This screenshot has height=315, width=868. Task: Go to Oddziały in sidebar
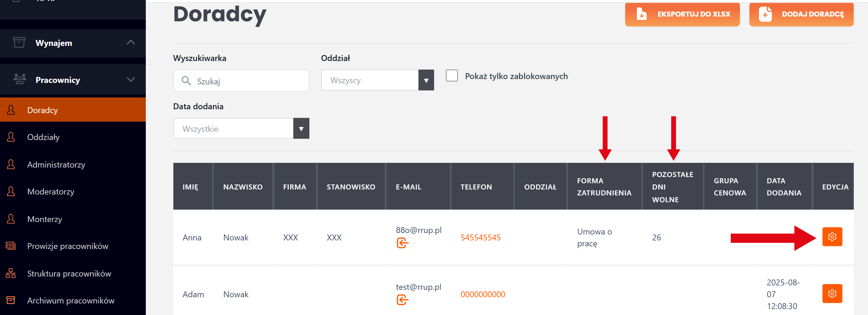click(x=44, y=137)
